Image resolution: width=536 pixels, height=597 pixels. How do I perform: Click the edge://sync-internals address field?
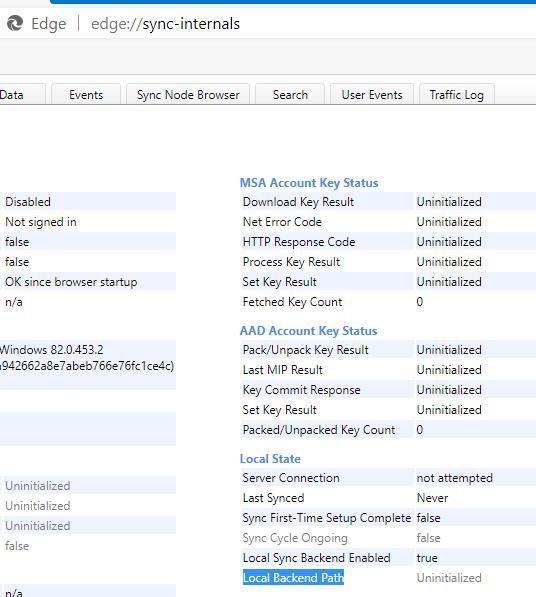click(x=165, y=24)
